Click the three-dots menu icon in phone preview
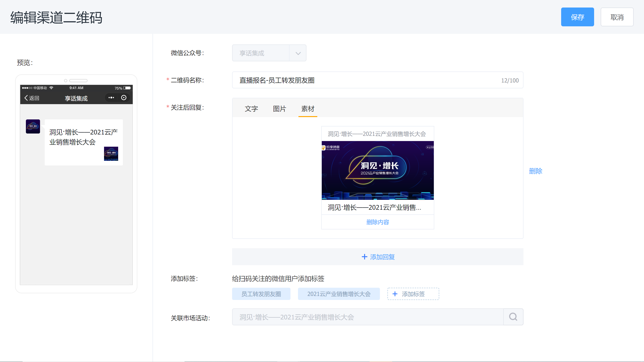 [111, 98]
